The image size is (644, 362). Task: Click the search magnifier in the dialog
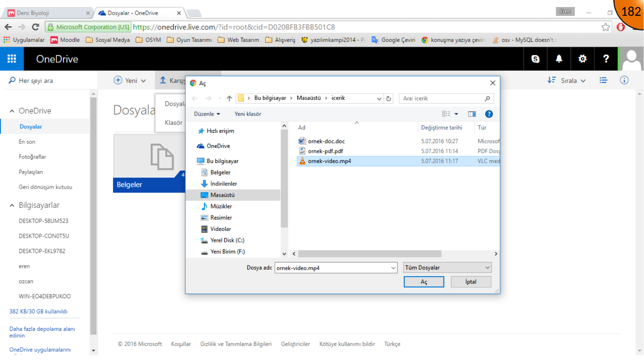[x=487, y=99]
